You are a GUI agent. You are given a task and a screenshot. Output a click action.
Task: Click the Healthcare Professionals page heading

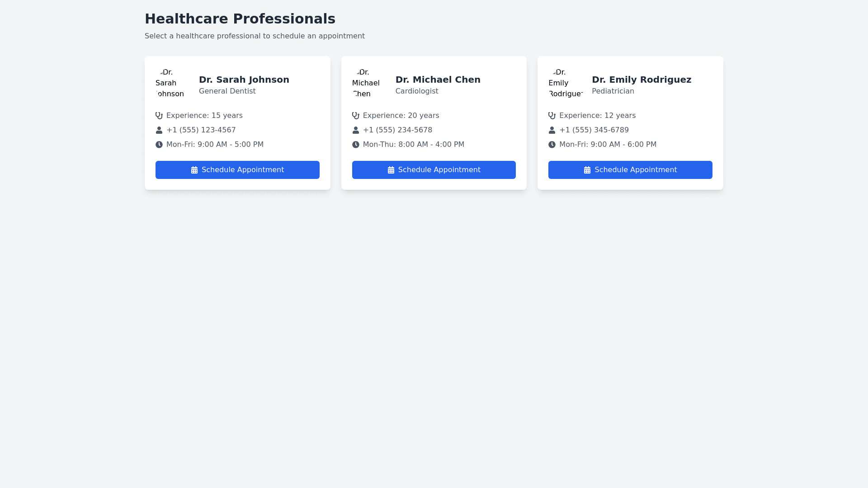click(240, 19)
